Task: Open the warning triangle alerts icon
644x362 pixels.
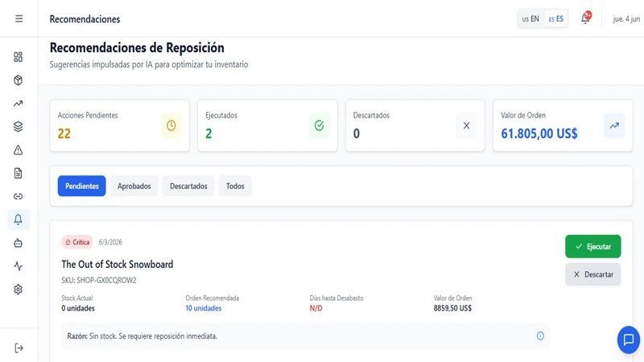Action: pyautogui.click(x=18, y=150)
